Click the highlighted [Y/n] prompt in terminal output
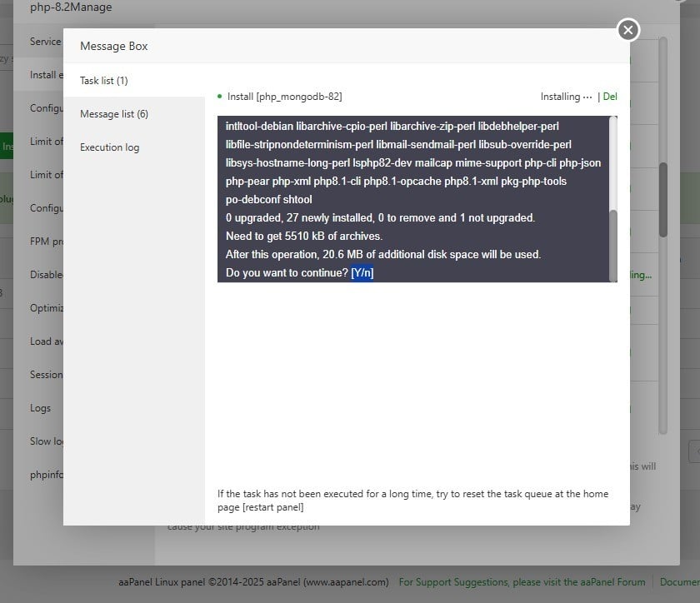 362,272
